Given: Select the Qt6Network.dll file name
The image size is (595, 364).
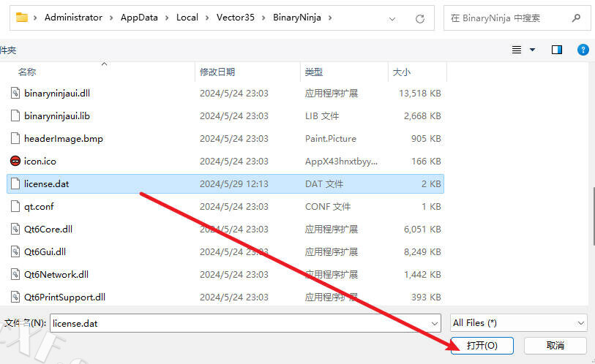Looking at the screenshot, I should pyautogui.click(x=56, y=274).
